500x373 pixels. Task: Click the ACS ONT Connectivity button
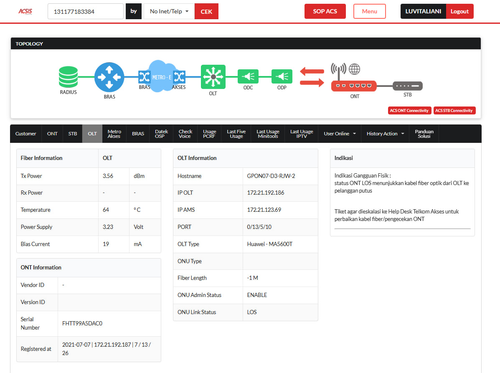point(409,110)
